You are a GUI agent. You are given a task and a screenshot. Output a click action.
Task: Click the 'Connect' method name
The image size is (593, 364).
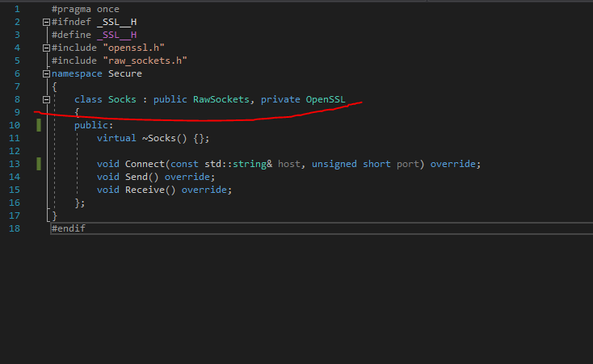(145, 164)
